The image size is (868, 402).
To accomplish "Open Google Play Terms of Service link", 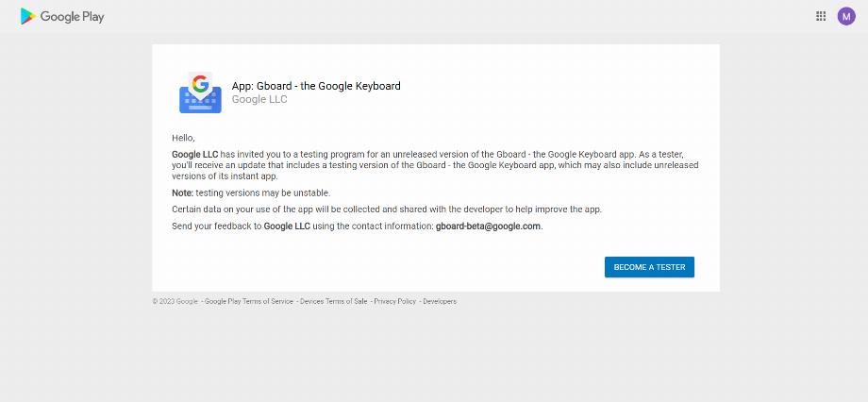I will coord(248,301).
